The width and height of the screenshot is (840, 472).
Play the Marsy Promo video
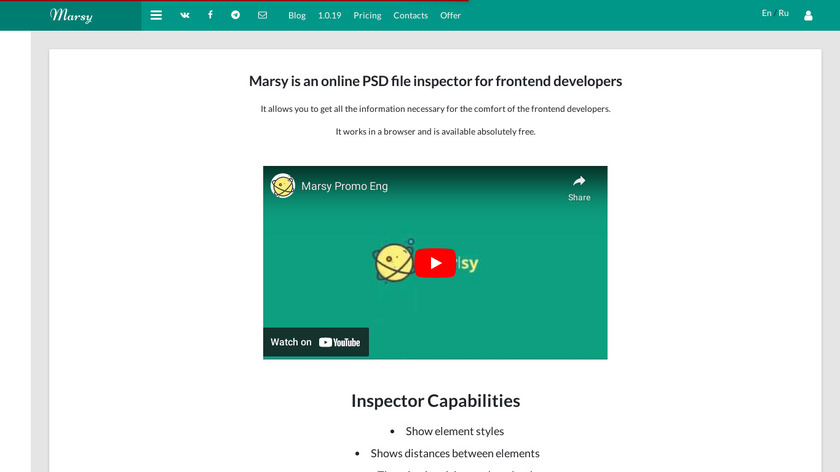(x=435, y=263)
